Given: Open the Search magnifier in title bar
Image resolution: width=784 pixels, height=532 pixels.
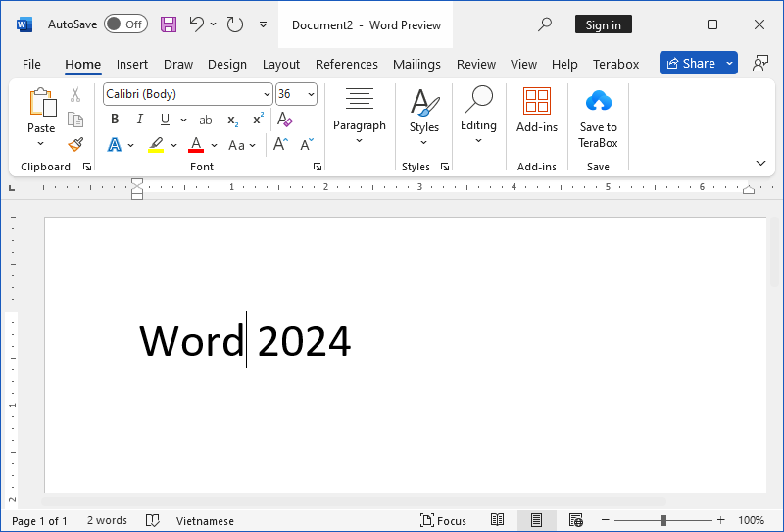Looking at the screenshot, I should click(546, 24).
